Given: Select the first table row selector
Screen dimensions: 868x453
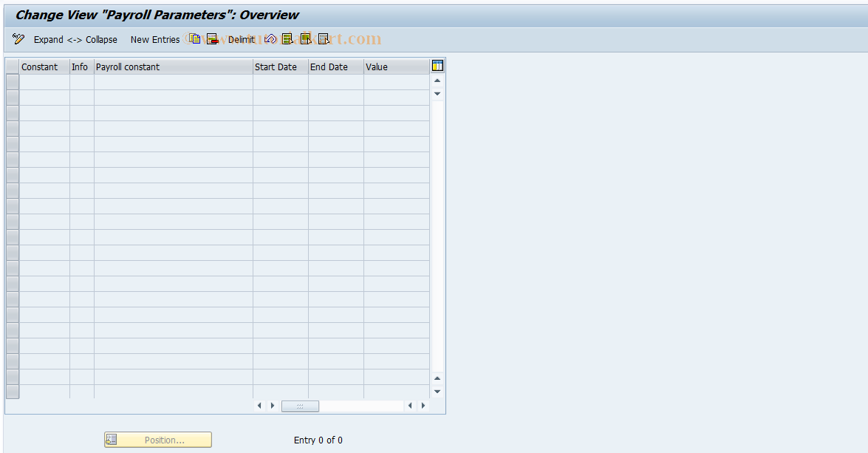Looking at the screenshot, I should pyautogui.click(x=12, y=82).
